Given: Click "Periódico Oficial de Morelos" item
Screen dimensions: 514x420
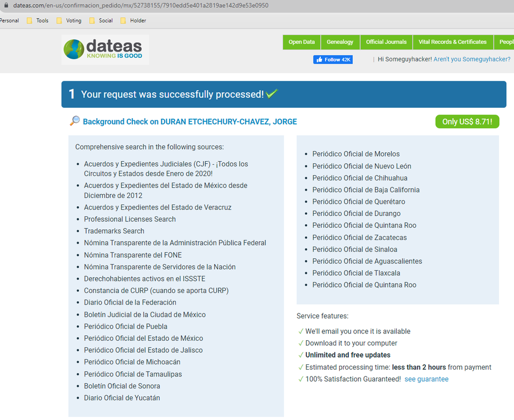Looking at the screenshot, I should coord(356,154).
